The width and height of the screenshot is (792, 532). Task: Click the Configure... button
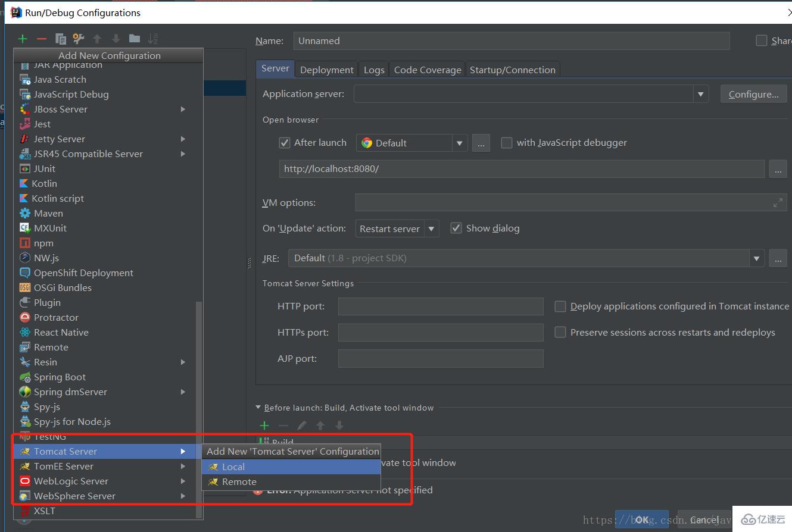coord(754,94)
